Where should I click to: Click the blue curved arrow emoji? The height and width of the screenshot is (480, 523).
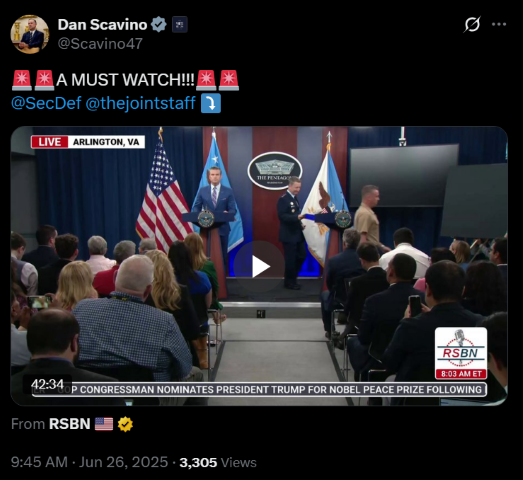point(211,103)
